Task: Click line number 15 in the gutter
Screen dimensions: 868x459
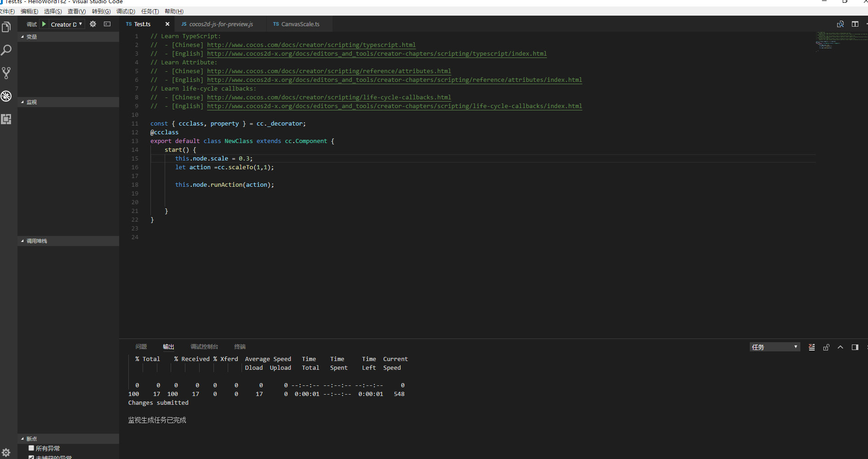Action: (135, 159)
